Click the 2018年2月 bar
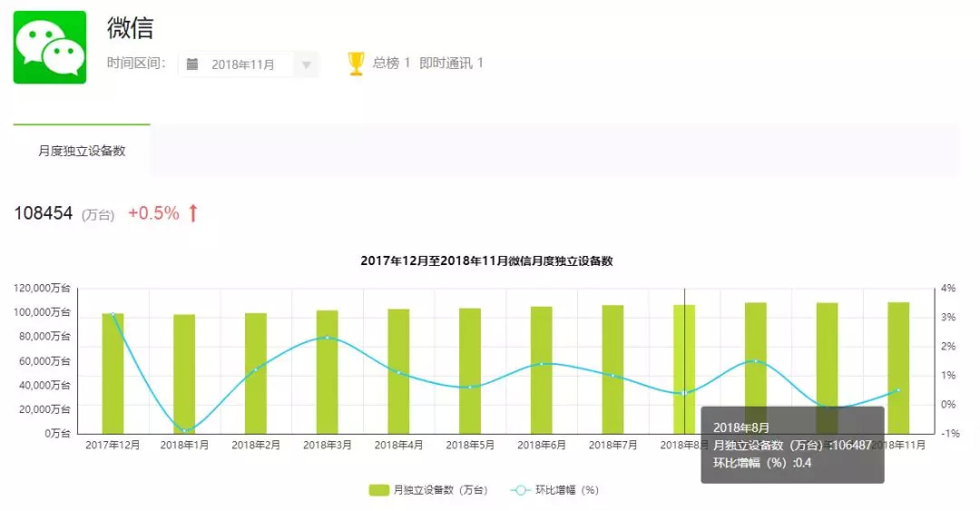Viewport: 980px width, 511px height. pos(256,373)
